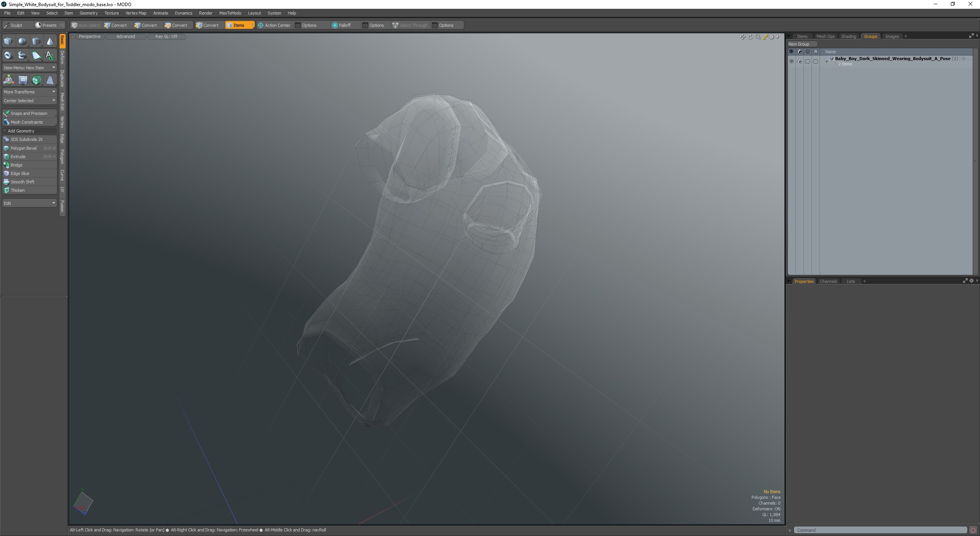Click the yellow maximize viewport icon
Screen dimensions: 980x536
click(x=765, y=37)
